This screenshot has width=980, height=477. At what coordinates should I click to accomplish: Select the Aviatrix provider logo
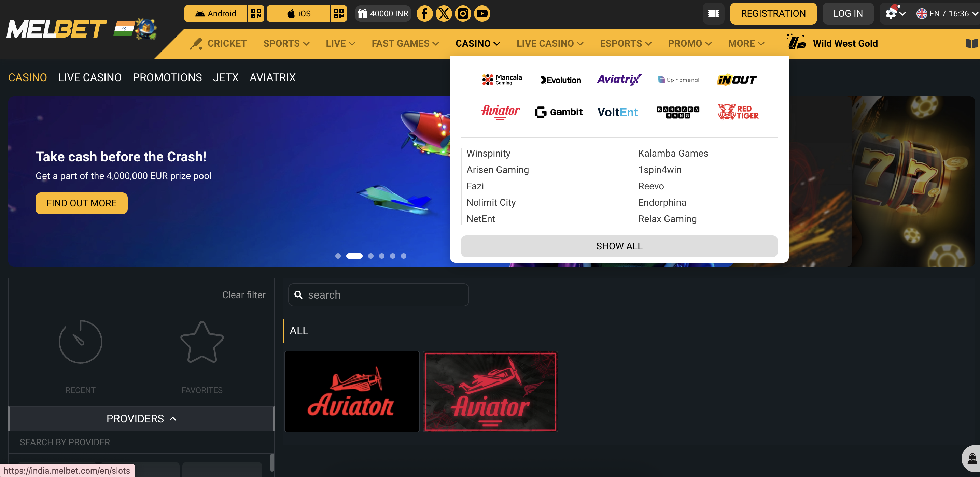click(x=619, y=79)
